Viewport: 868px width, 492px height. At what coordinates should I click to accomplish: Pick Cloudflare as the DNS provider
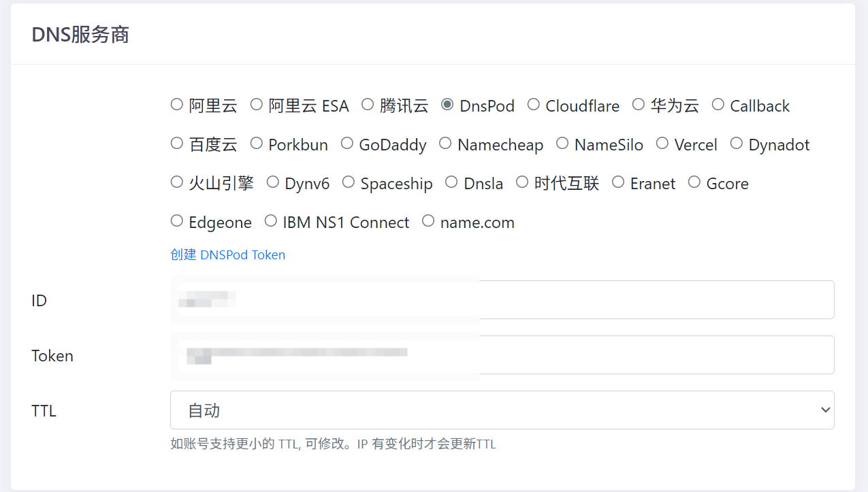(534, 105)
